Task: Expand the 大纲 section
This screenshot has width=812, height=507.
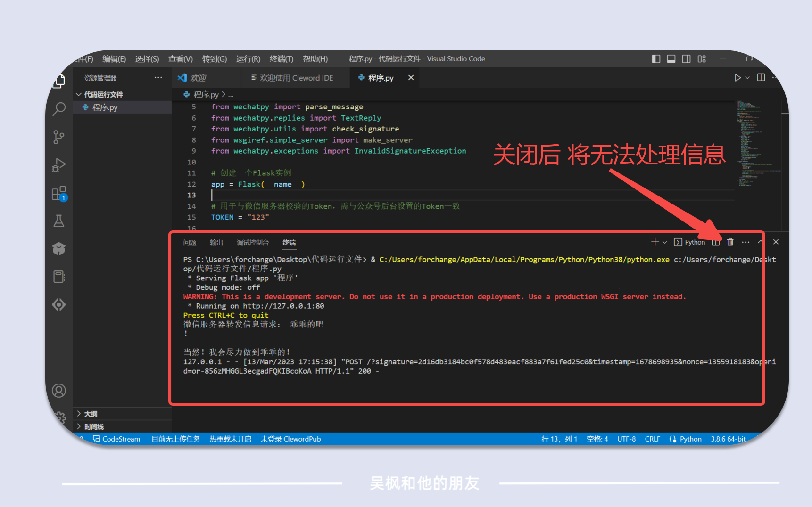Action: pyautogui.click(x=122, y=414)
